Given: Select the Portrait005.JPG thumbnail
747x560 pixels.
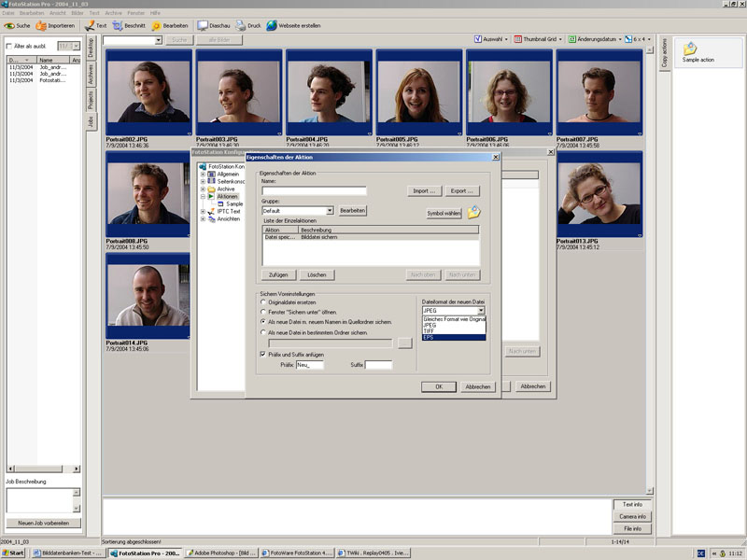Looking at the screenshot, I should 418,92.
